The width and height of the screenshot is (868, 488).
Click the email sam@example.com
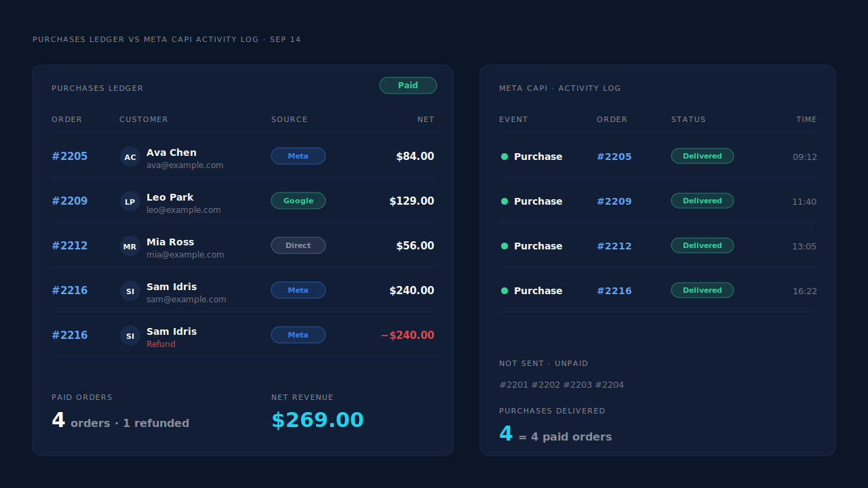(x=186, y=300)
